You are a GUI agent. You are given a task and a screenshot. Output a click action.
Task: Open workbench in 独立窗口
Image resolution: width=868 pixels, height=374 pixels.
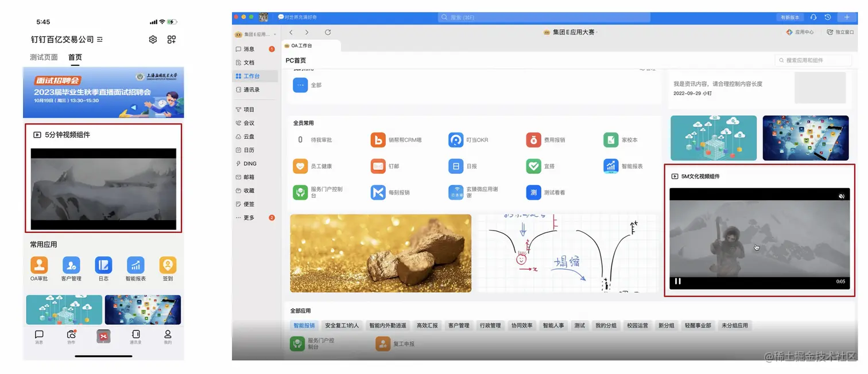(840, 32)
